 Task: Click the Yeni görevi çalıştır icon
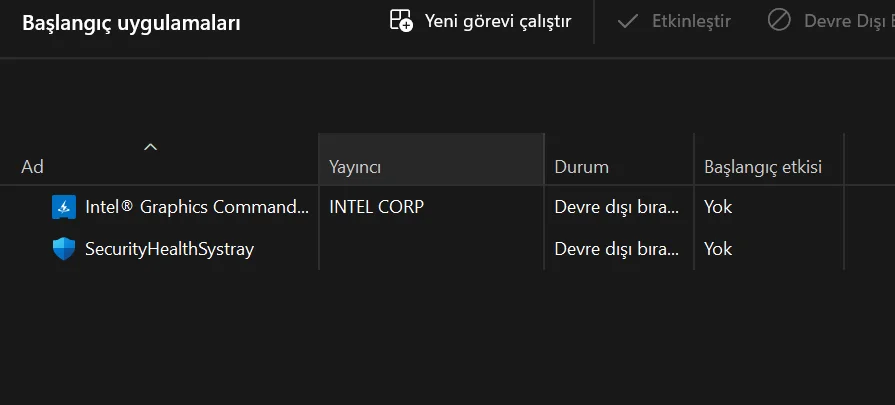pyautogui.click(x=401, y=20)
